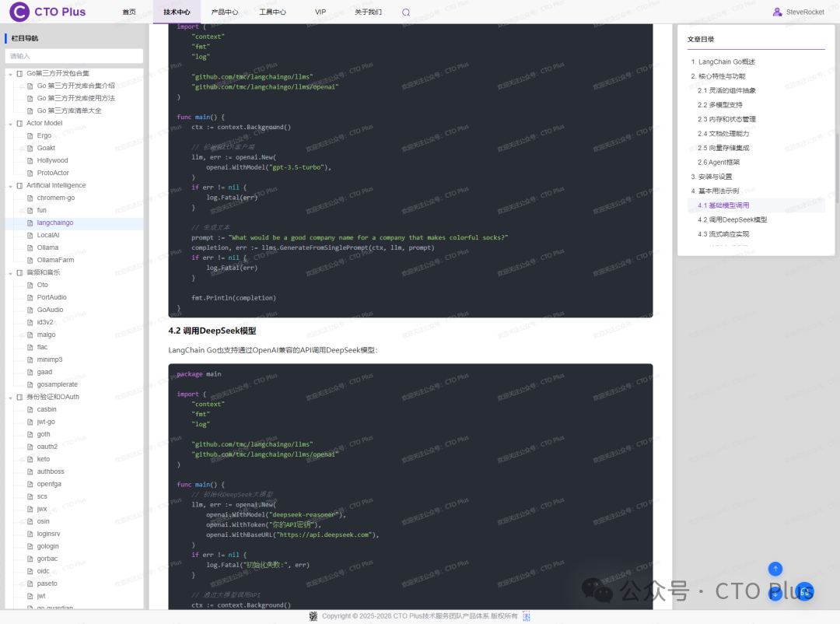Open the jwt-go tree item
The width and height of the screenshot is (840, 624).
click(46, 422)
